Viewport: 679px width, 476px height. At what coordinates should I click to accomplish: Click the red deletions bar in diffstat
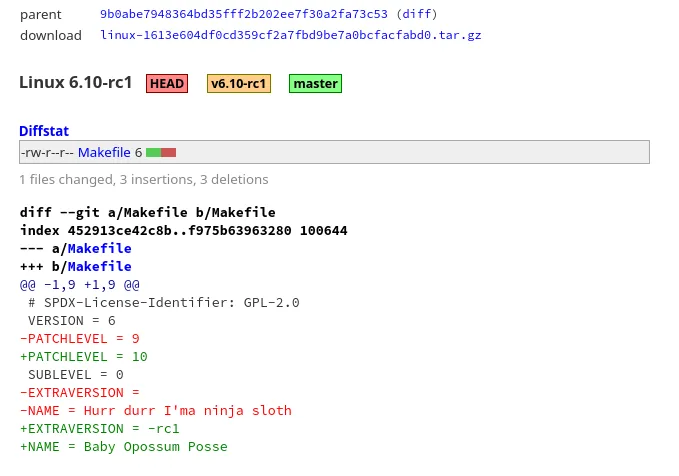pos(168,152)
